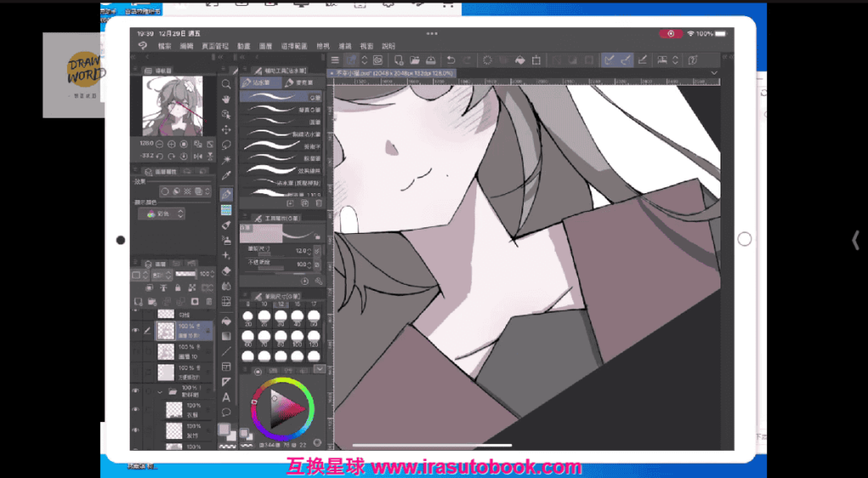The image size is (868, 478).
Task: Click the Save icon in command bar
Action: coord(431,59)
